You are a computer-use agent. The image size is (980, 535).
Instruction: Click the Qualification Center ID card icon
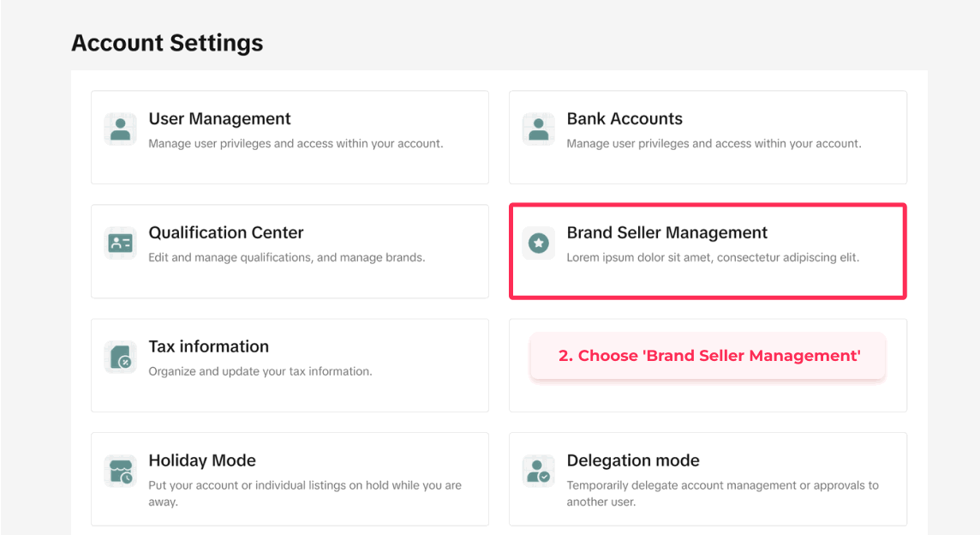tap(121, 243)
